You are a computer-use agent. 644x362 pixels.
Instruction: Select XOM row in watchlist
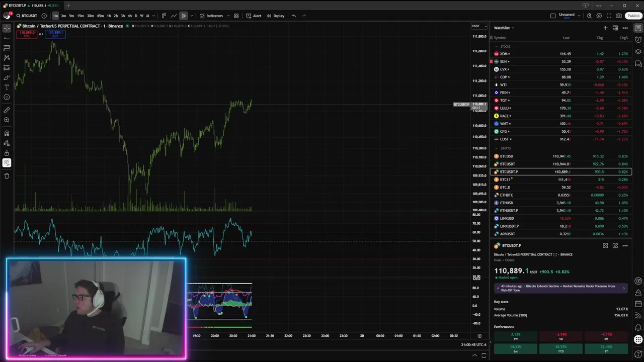tap(560, 54)
